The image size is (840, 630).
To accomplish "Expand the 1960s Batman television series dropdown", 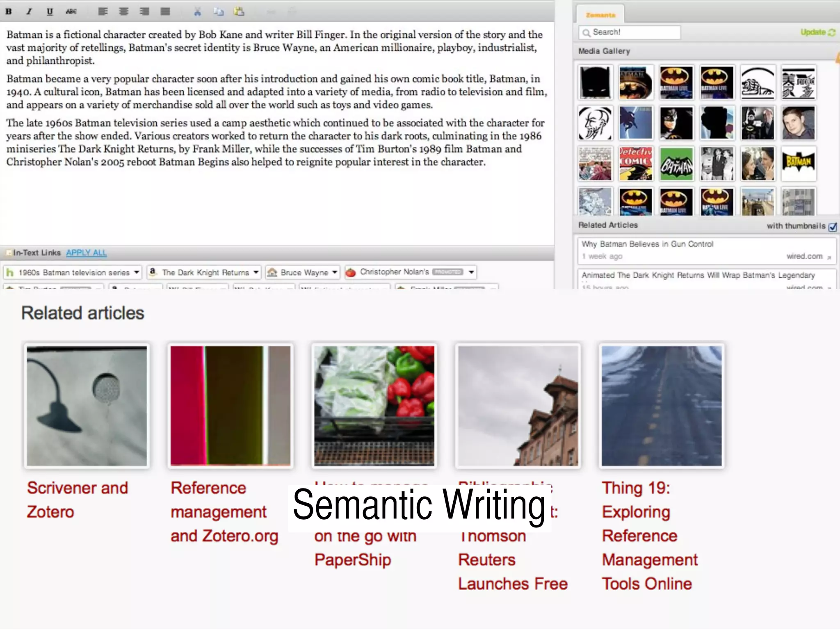I will pyautogui.click(x=137, y=272).
